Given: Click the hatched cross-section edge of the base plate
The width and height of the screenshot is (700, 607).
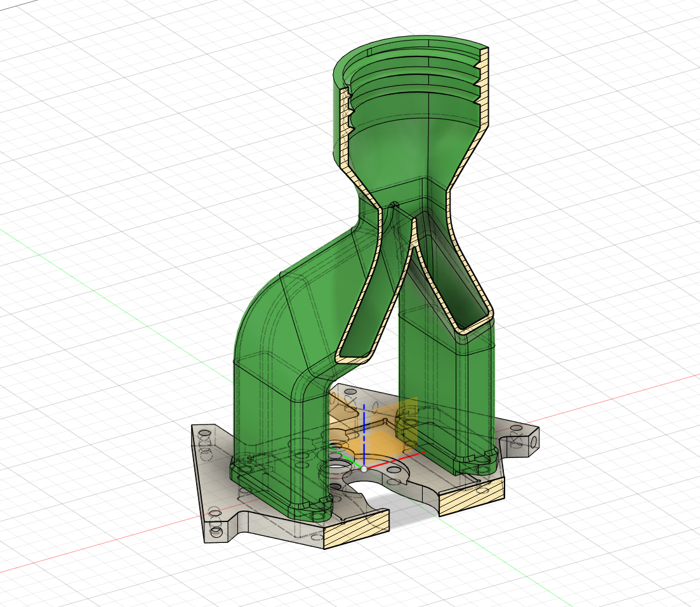Looking at the screenshot, I should tap(355, 520).
